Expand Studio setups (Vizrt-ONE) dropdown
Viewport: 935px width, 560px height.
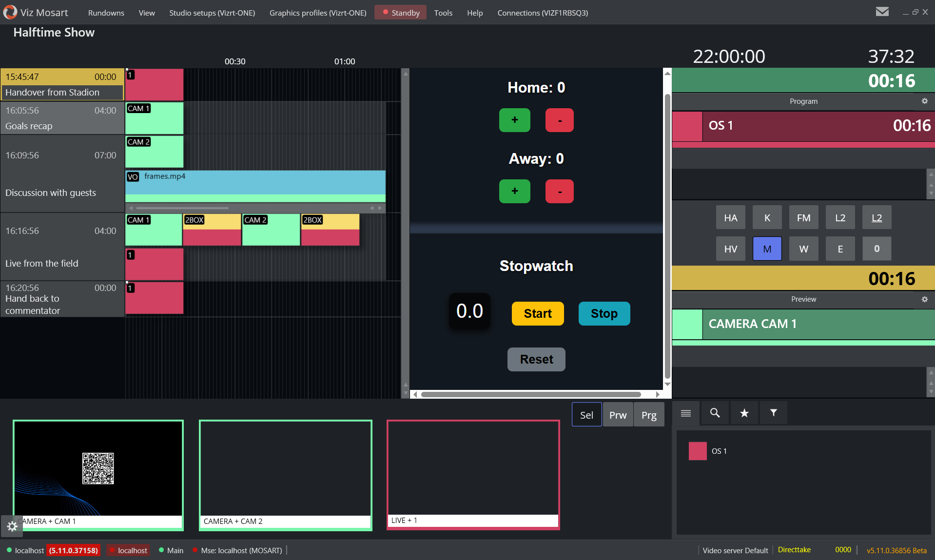coord(212,13)
